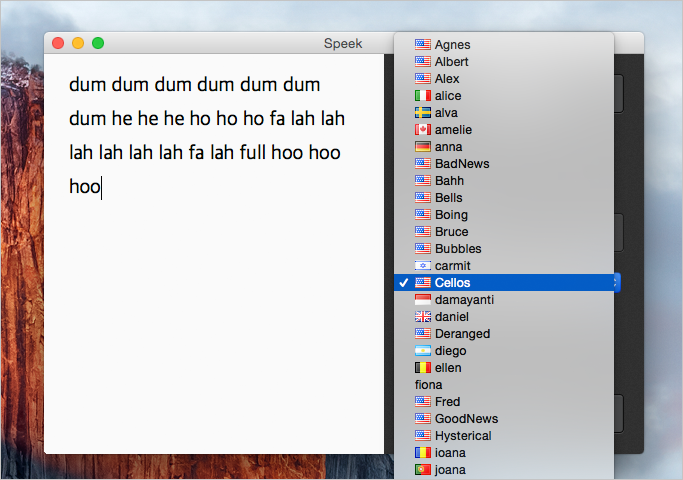The image size is (683, 480).
Task: Choose the Romanian voice ioana
Action: point(504,452)
